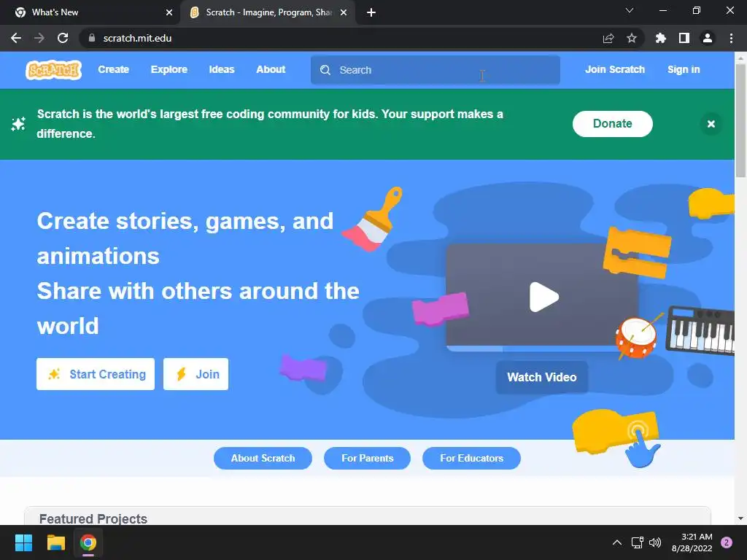Open File Explorer from taskbar
The width and height of the screenshot is (747, 560).
pos(55,542)
